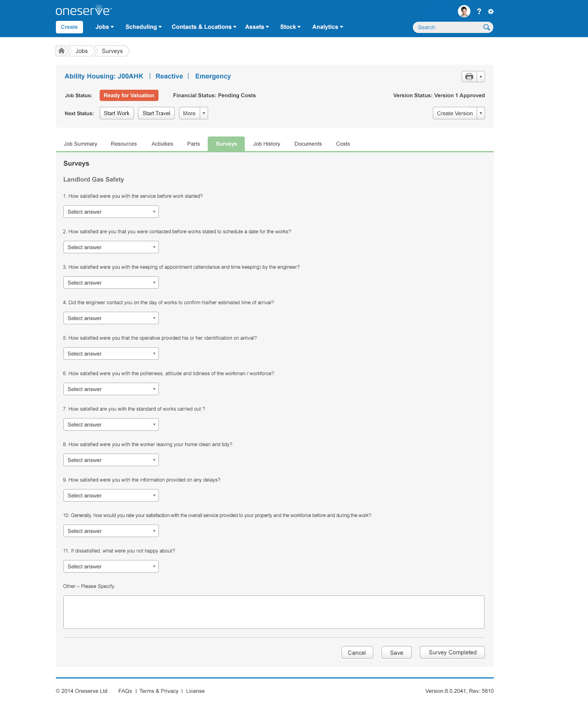Image resolution: width=588 pixels, height=704 pixels.
Task: Click the Landlord Gas Safety heading
Action: 93,179
